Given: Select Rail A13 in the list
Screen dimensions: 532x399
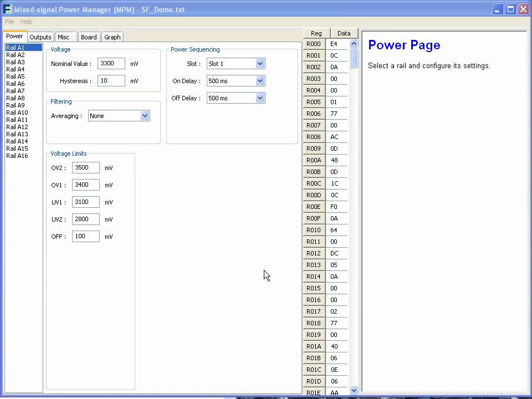Looking at the screenshot, I should 23,134.
